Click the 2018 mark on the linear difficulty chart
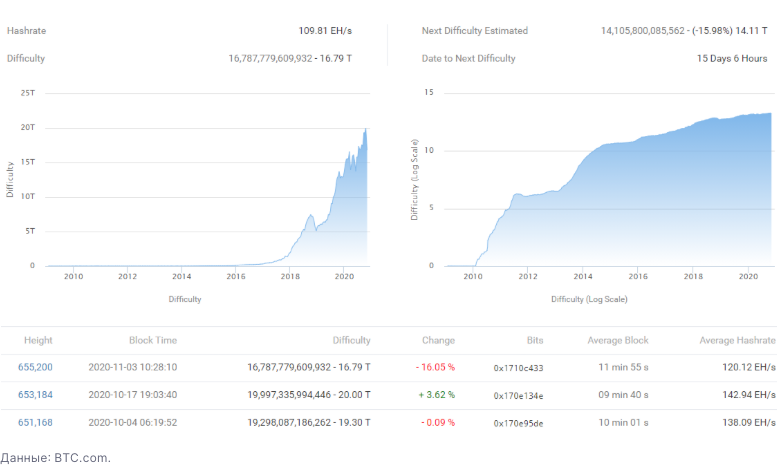The height and width of the screenshot is (467, 777). [290, 277]
